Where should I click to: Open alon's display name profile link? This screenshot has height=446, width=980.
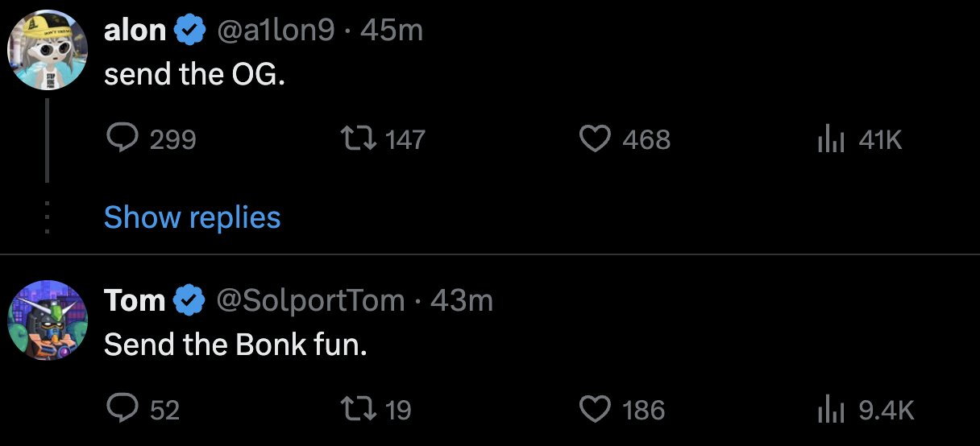(x=135, y=31)
